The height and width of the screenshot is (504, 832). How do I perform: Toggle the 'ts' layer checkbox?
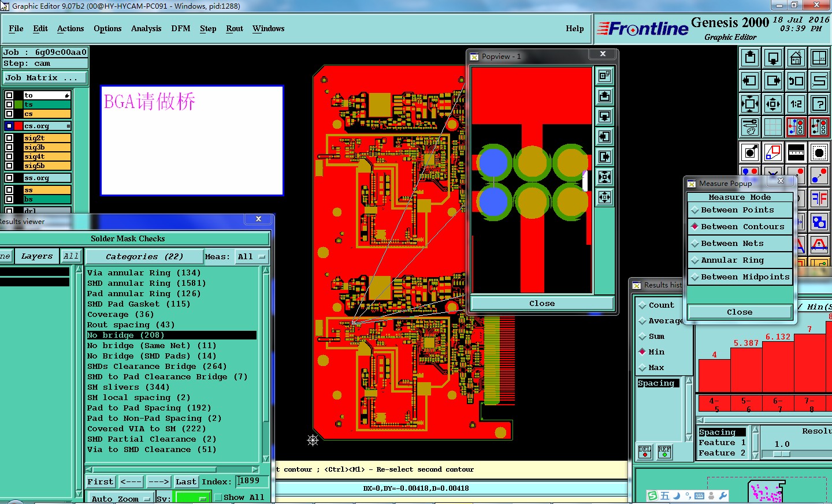tap(9, 104)
